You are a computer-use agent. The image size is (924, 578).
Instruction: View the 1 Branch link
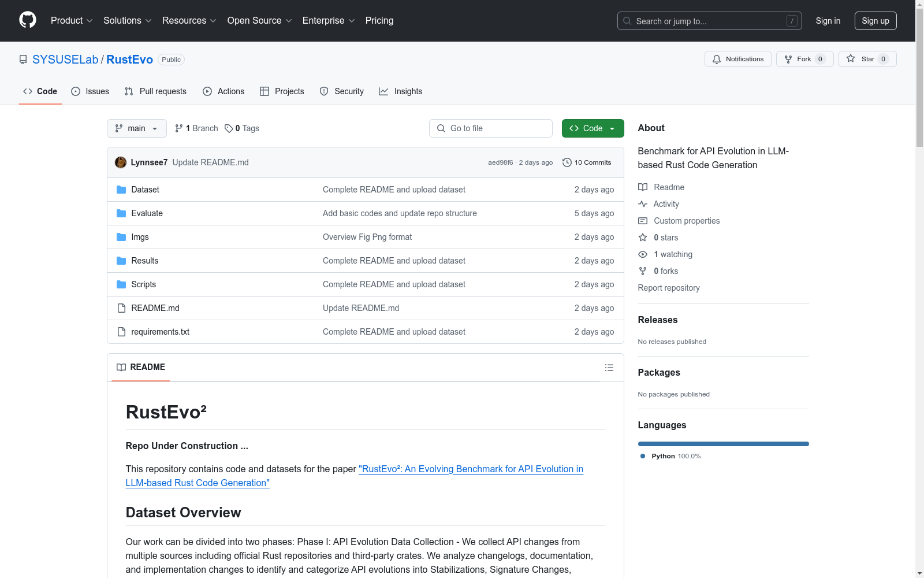click(196, 128)
